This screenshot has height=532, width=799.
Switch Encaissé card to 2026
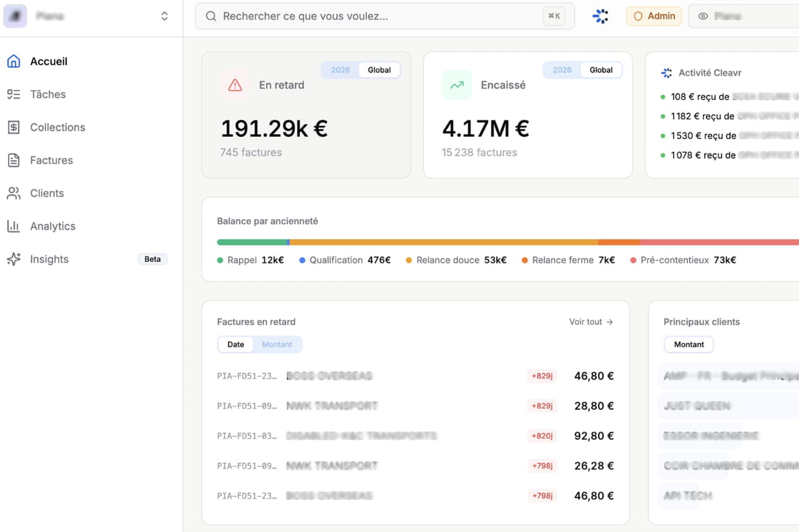click(562, 70)
